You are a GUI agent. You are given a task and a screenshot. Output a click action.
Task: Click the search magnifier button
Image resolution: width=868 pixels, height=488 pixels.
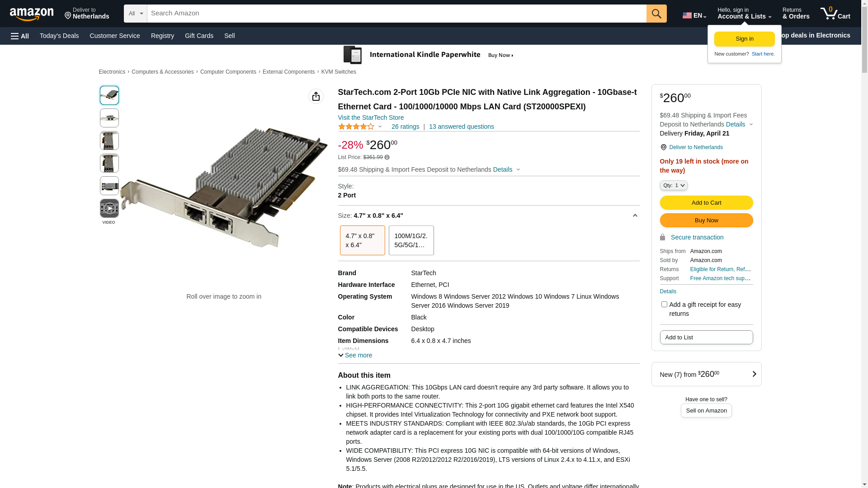[656, 14]
